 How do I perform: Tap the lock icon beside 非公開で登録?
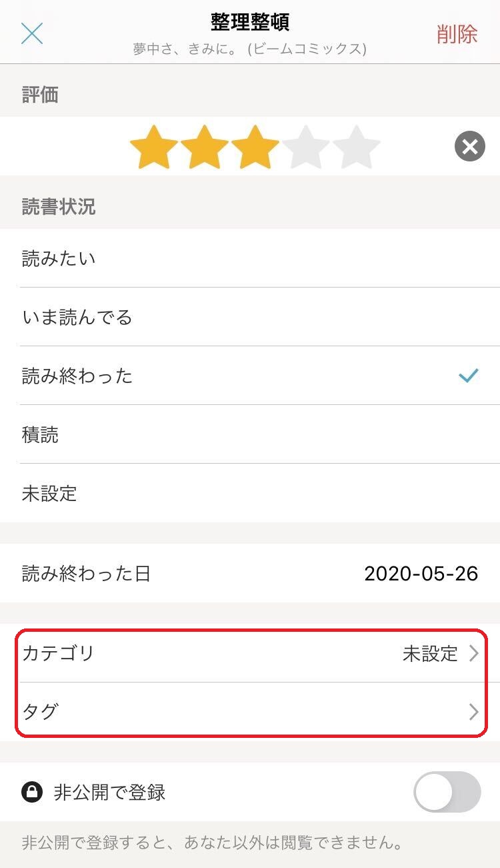coord(32,792)
